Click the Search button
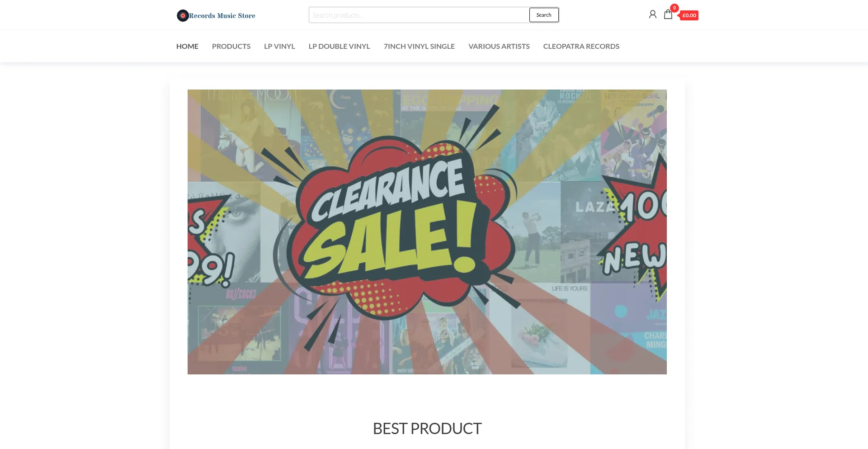The height and width of the screenshot is (449, 868). pos(544,15)
